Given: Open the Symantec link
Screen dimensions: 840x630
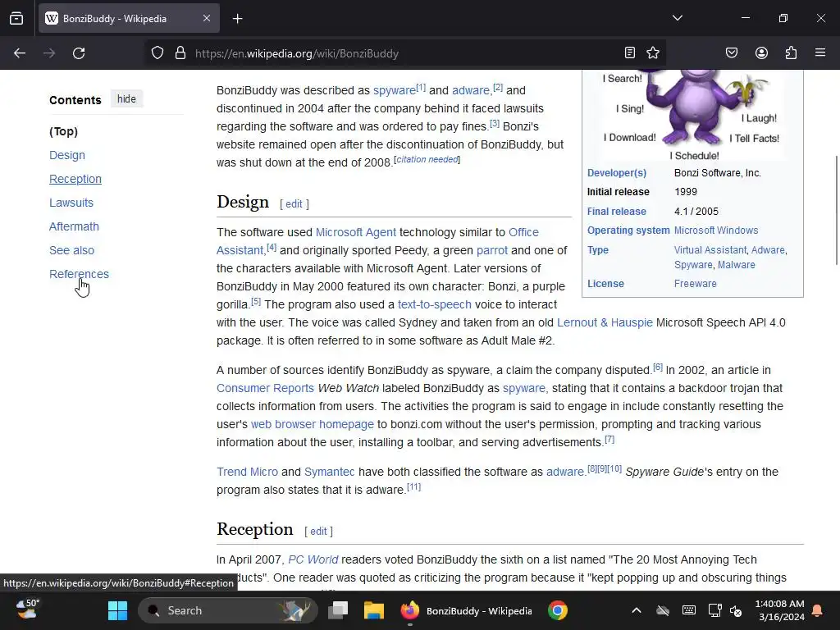Looking at the screenshot, I should (330, 472).
